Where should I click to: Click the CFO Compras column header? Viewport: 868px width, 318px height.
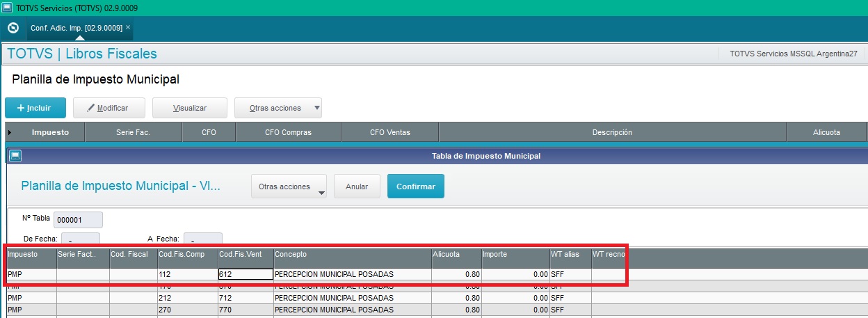[288, 132]
